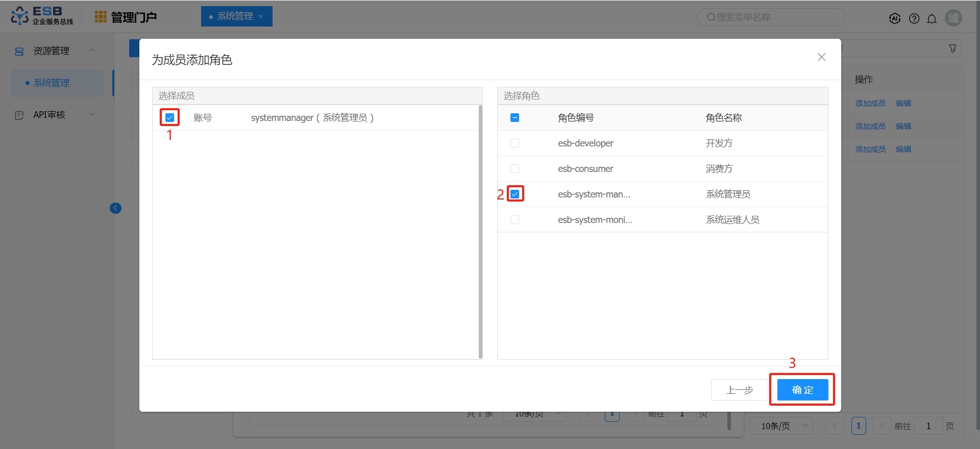980x449 pixels.
Task: Close the 为成员添加角色 dialog
Action: (821, 57)
